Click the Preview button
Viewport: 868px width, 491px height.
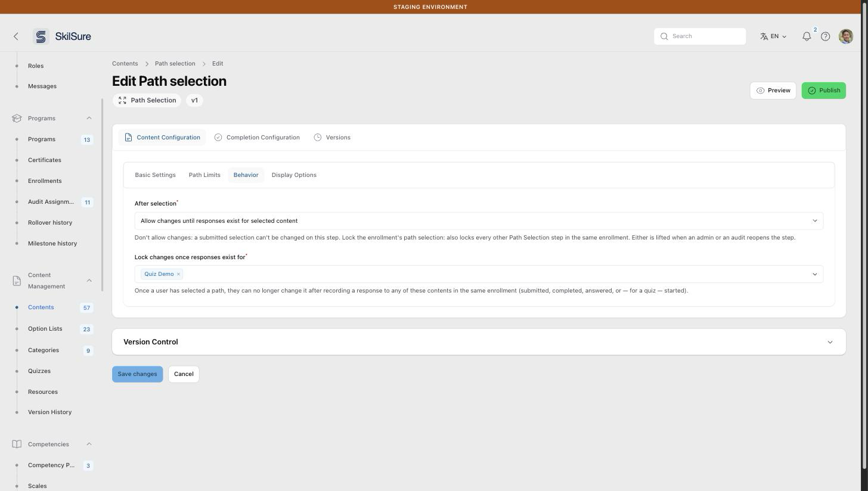(773, 91)
